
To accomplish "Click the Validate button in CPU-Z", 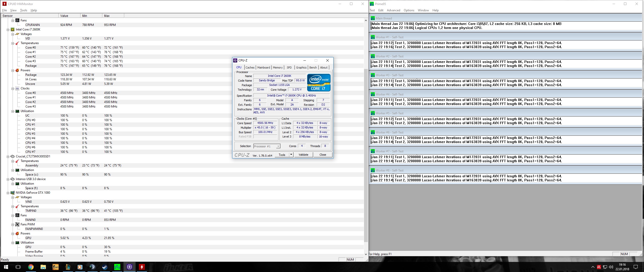I will (x=303, y=155).
